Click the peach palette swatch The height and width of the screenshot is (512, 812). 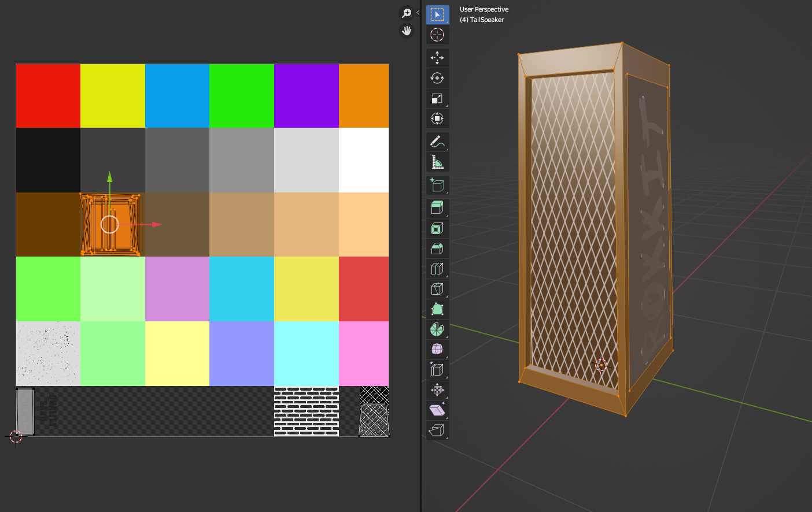pos(364,224)
